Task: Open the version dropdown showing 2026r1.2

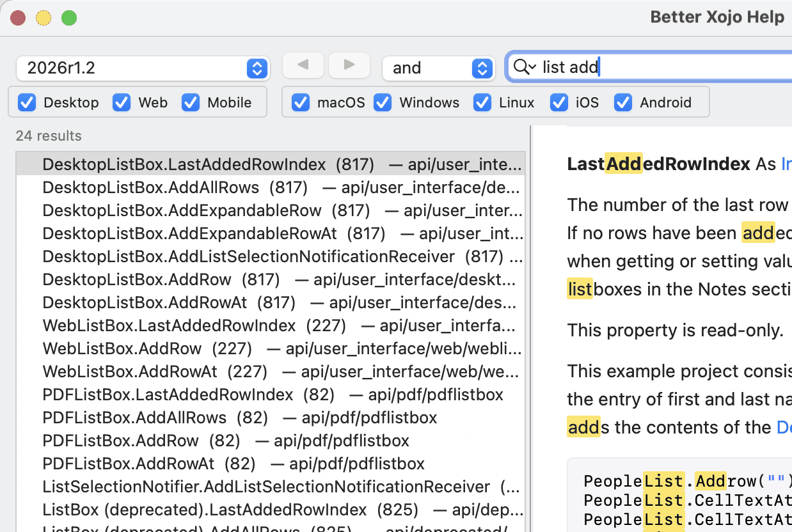Action: 143,68
